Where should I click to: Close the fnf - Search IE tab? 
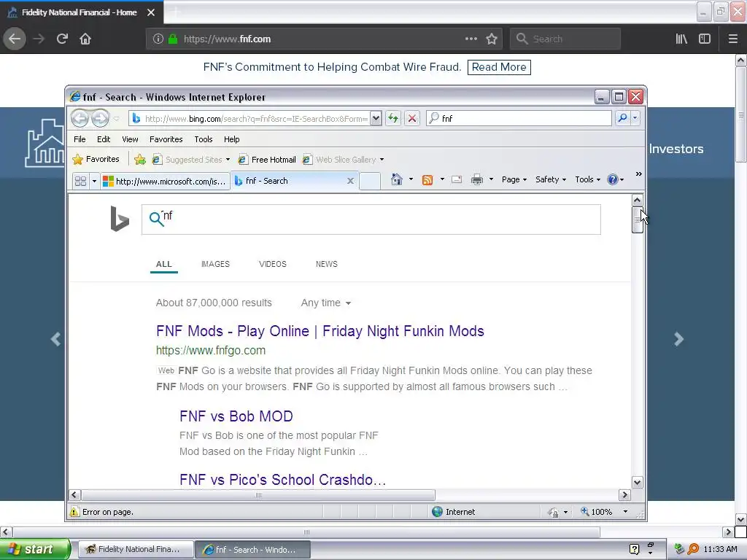350,181
